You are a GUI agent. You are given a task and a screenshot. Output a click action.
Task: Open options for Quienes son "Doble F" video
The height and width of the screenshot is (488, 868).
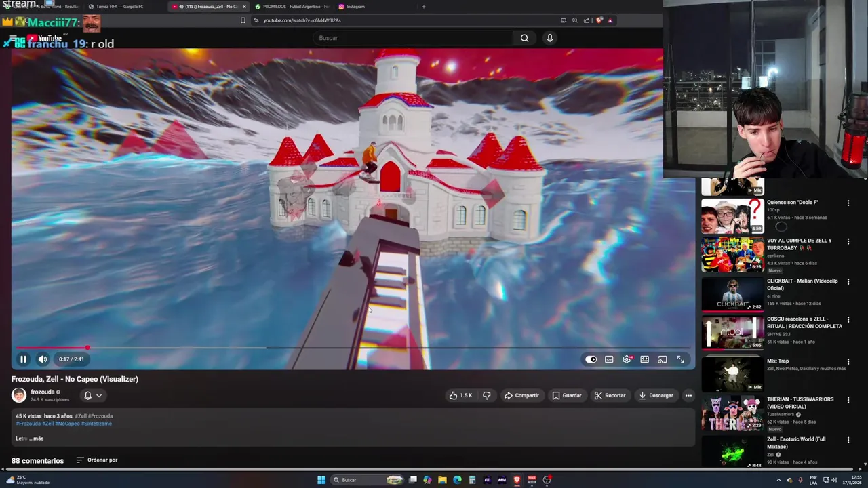[x=848, y=203]
